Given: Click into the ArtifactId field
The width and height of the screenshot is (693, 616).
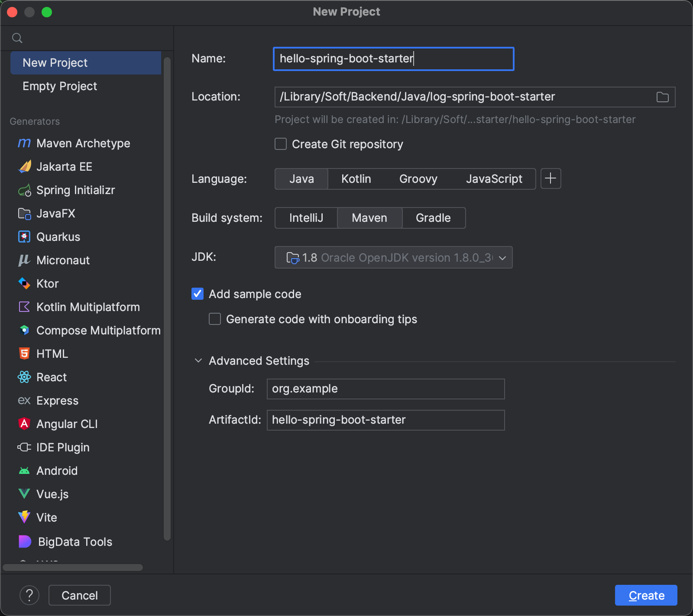Looking at the screenshot, I should pos(385,420).
